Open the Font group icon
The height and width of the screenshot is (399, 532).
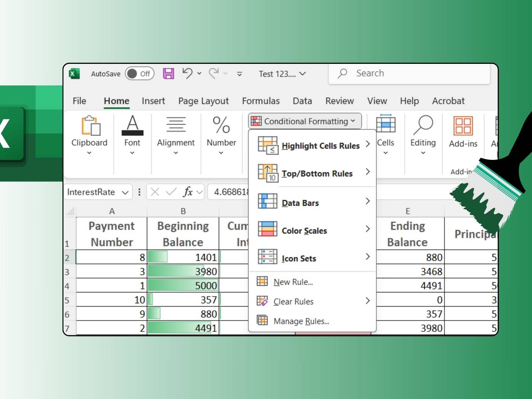point(132,126)
